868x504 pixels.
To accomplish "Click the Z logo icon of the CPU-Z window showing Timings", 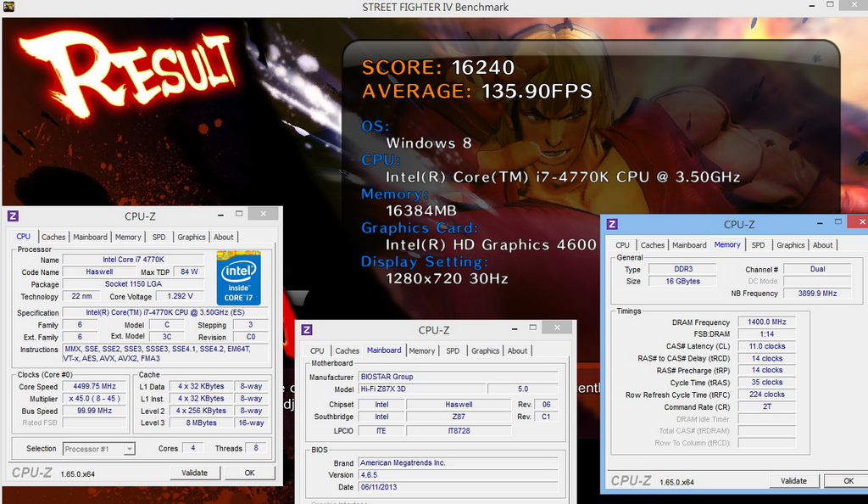I will [x=612, y=224].
